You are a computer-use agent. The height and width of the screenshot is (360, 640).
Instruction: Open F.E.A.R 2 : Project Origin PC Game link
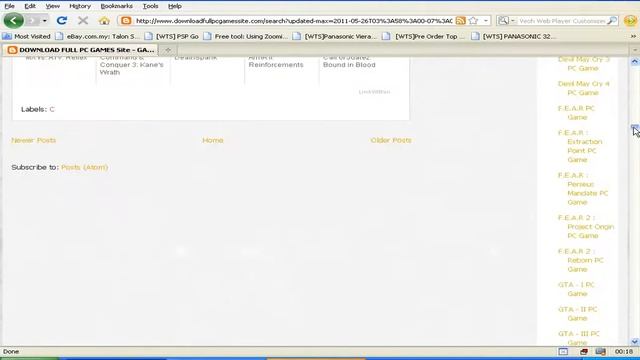pyautogui.click(x=586, y=227)
